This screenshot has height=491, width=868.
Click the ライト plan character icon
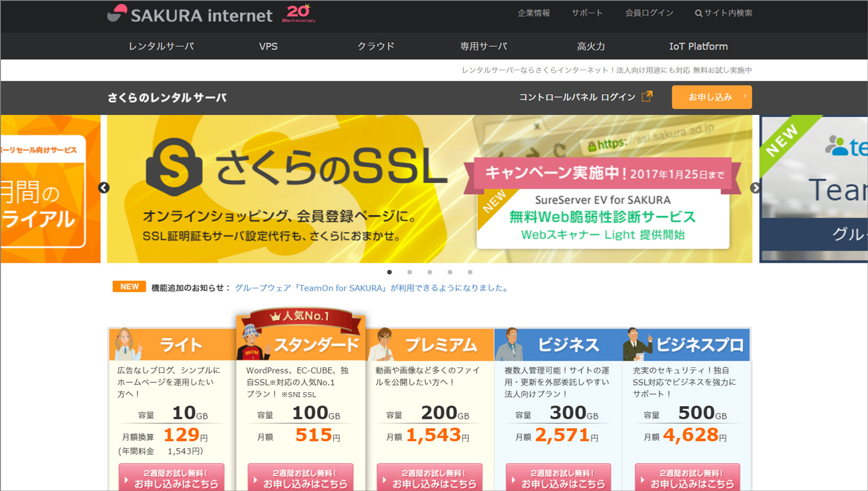(128, 344)
